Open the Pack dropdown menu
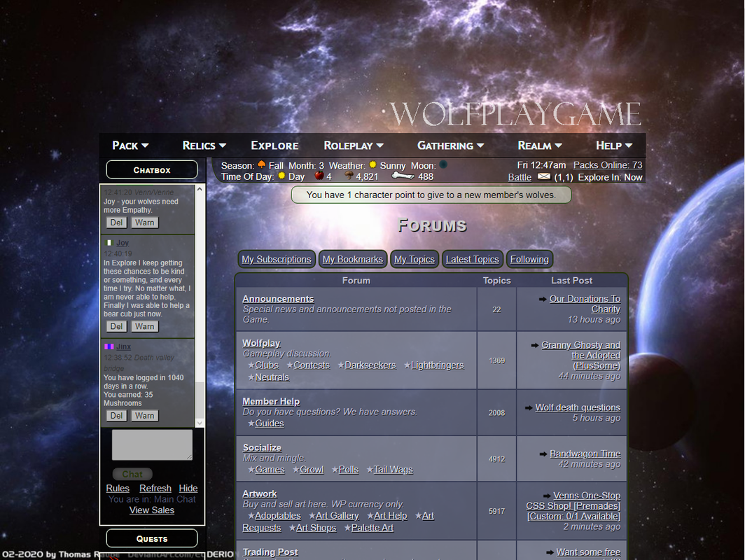 click(130, 146)
